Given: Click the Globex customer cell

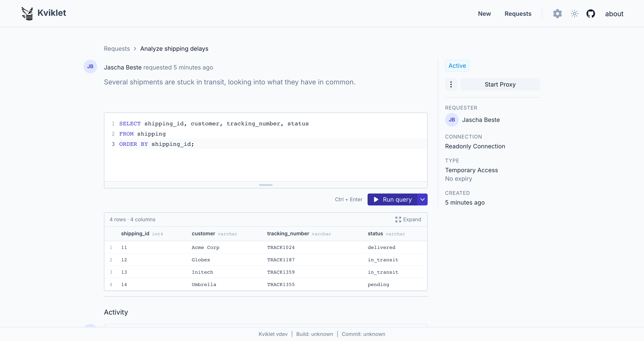Looking at the screenshot, I should pos(201,260).
